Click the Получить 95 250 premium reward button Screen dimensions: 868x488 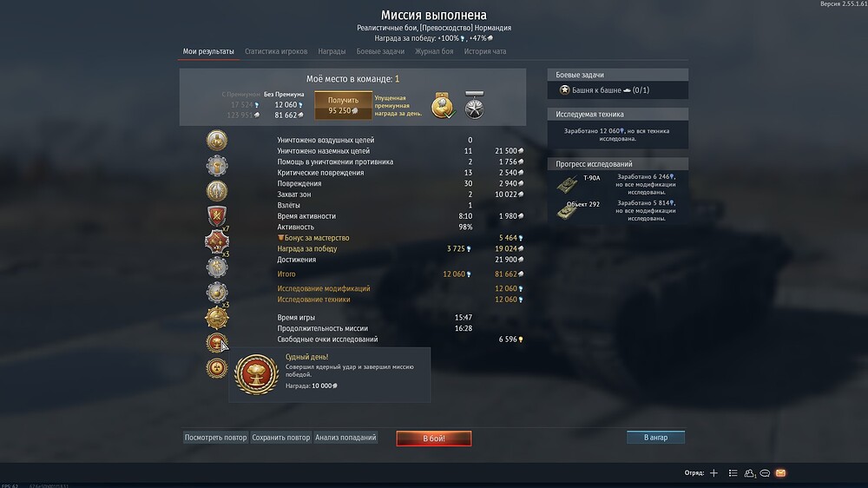click(343, 105)
